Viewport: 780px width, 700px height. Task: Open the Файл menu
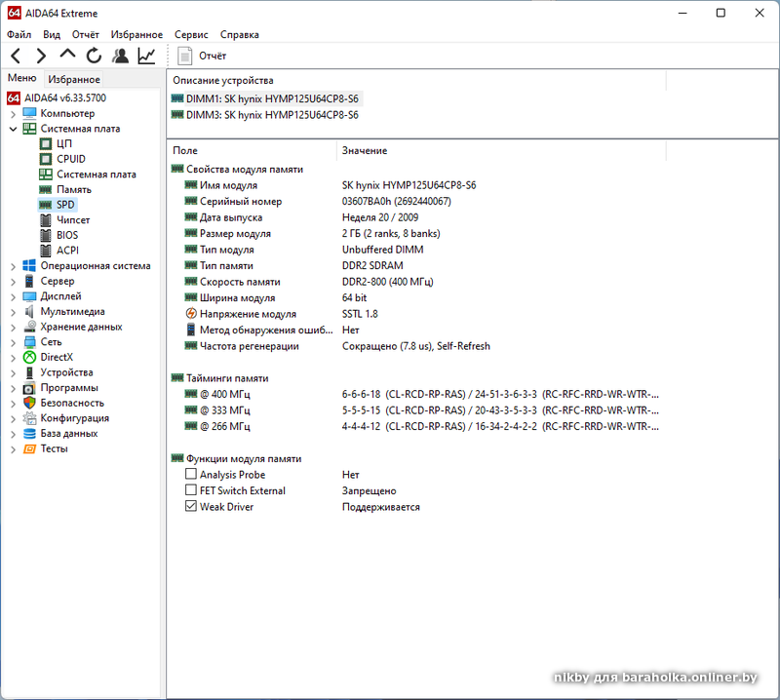pos(19,34)
